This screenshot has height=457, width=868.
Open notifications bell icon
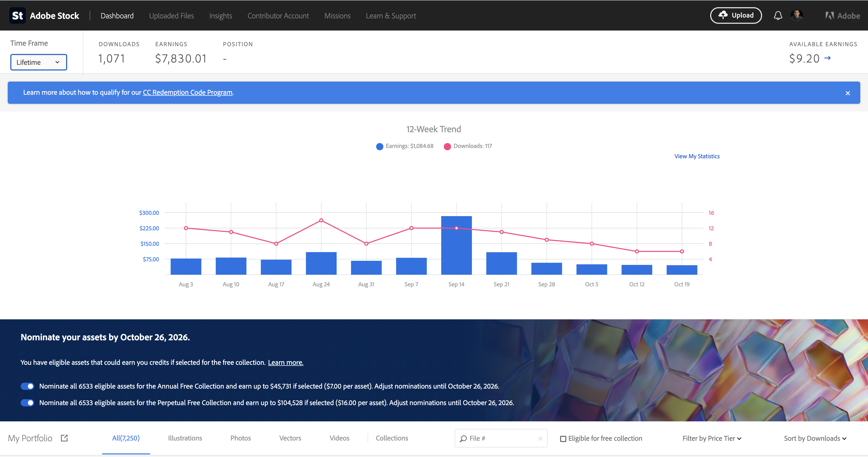(778, 15)
